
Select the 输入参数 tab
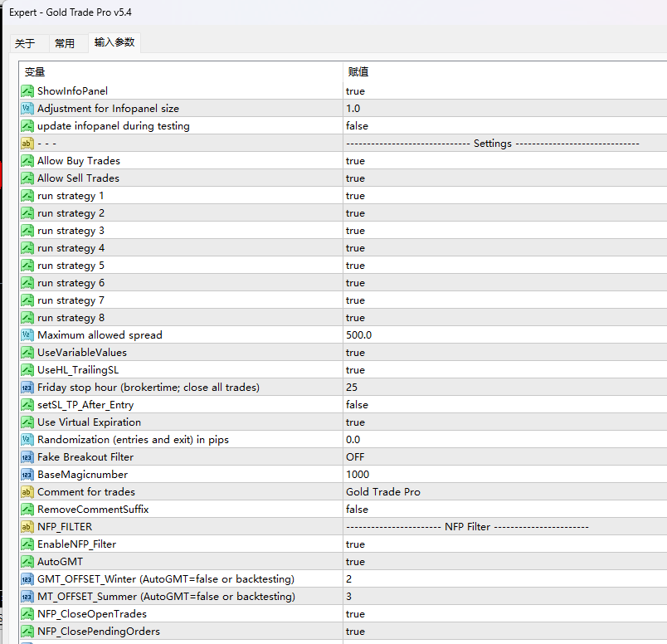coord(114,42)
